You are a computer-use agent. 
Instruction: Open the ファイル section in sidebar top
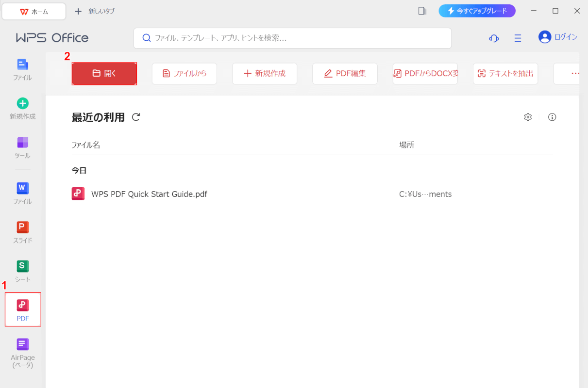(23, 70)
